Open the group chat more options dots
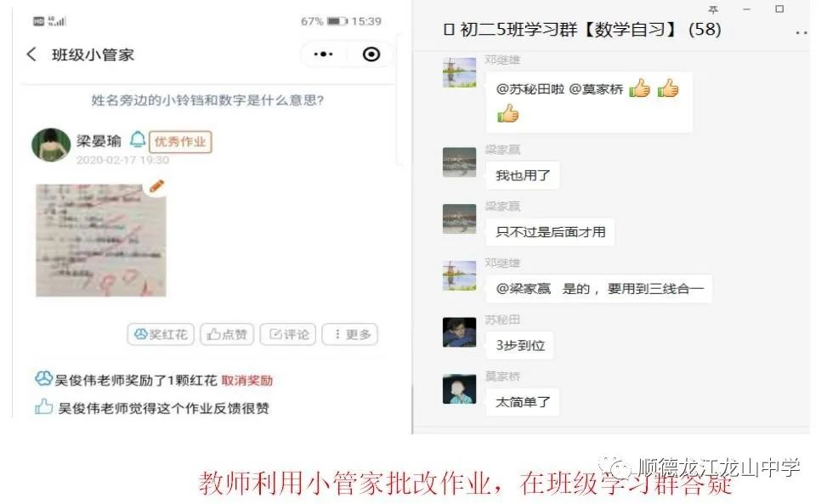Screen dimensions: 827x504 tap(802, 32)
